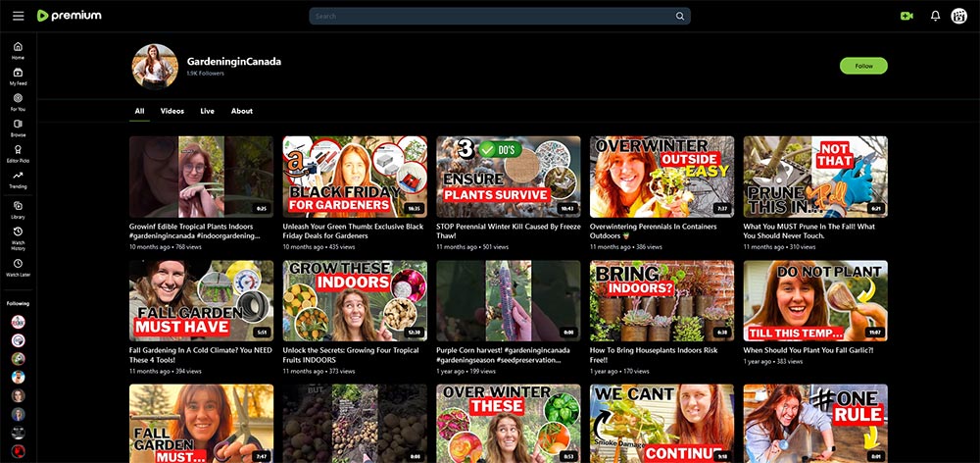980x463 pixels.
Task: Open the Ensure Plants Survive thumbnail
Action: [x=508, y=177]
